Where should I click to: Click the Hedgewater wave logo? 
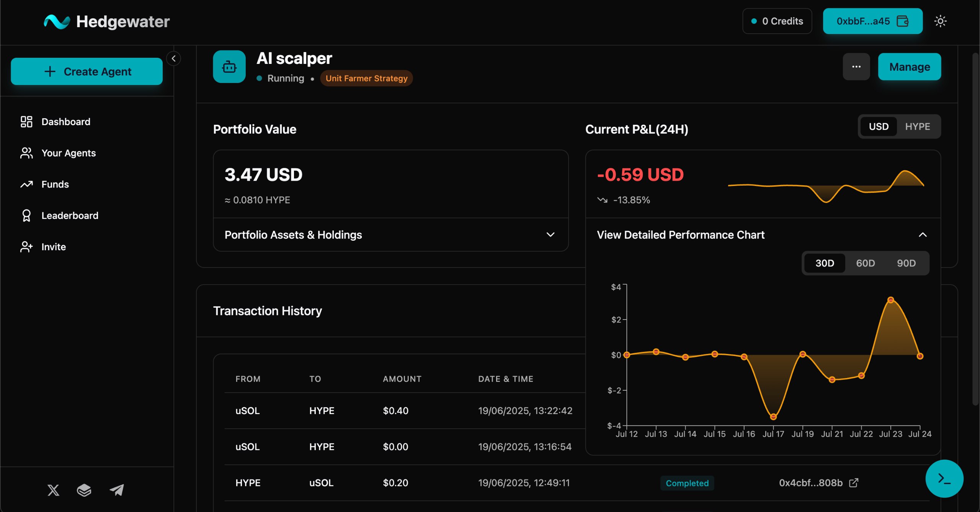pyautogui.click(x=57, y=21)
